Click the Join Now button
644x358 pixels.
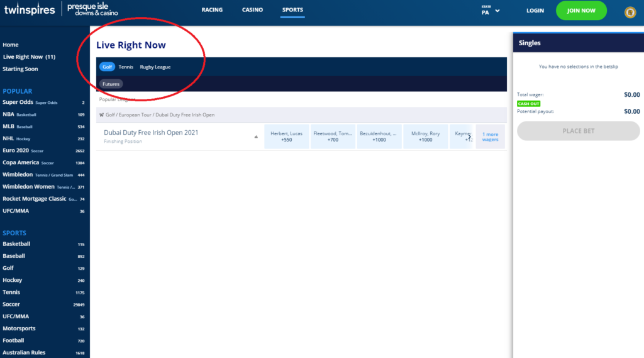[x=581, y=11]
